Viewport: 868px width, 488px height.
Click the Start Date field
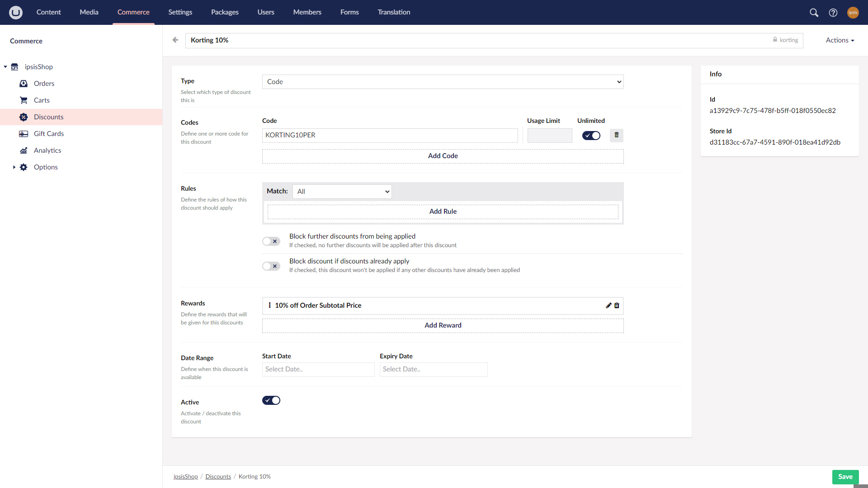point(318,369)
